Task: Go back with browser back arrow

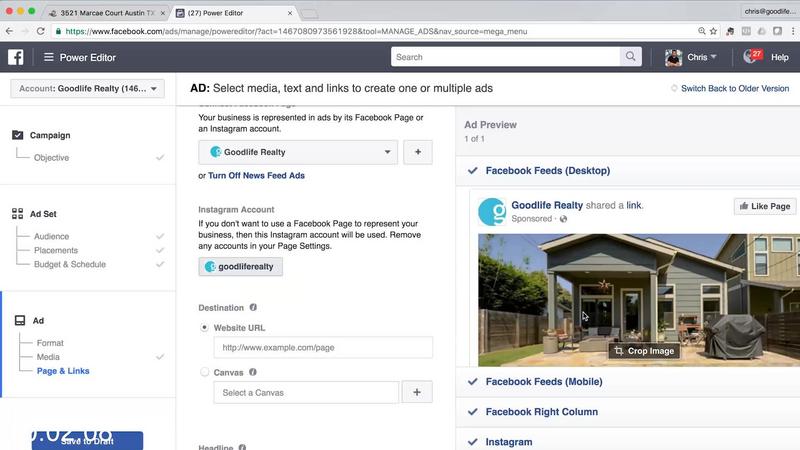Action: point(9,31)
